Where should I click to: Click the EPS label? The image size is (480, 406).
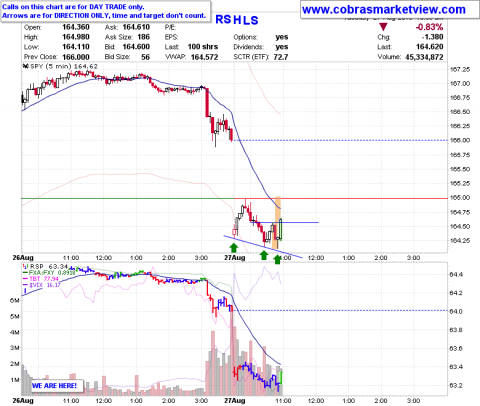click(x=171, y=37)
